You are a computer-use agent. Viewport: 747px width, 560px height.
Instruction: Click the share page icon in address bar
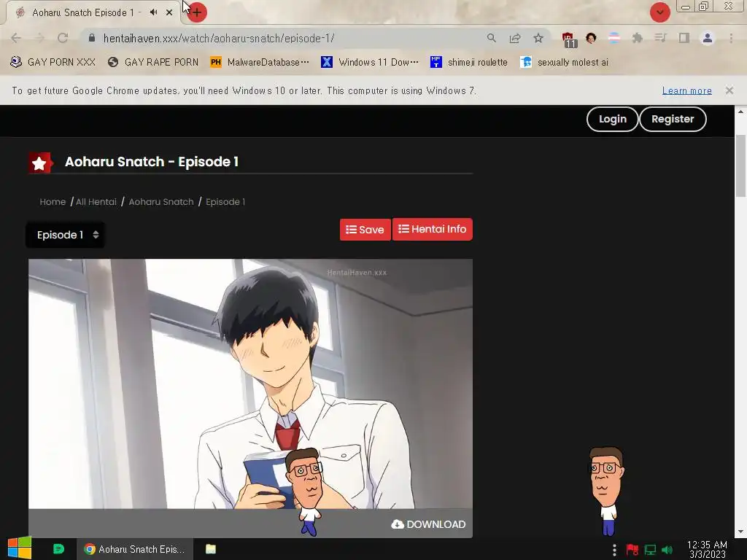(515, 38)
